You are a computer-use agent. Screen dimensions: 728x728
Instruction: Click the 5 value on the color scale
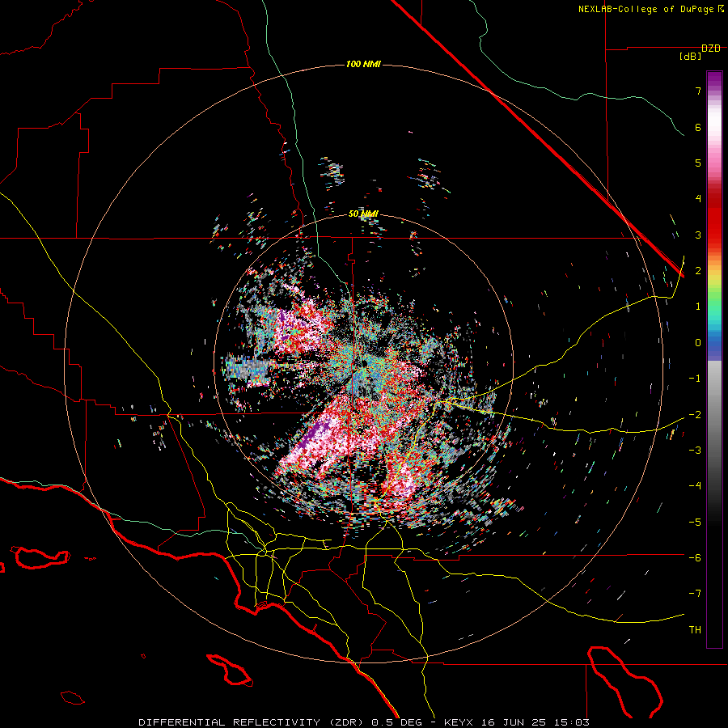(698, 163)
